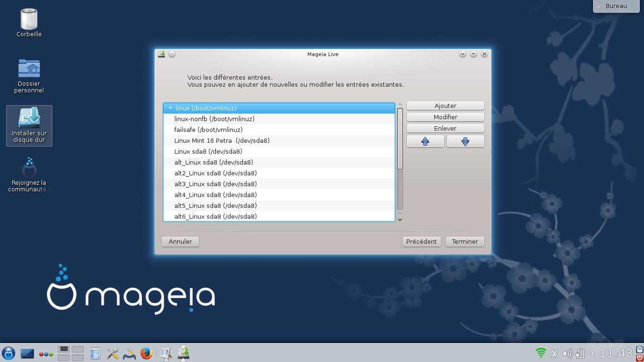
Task: Click the Mageia Live installer taskbar entry
Action: [x=183, y=354]
